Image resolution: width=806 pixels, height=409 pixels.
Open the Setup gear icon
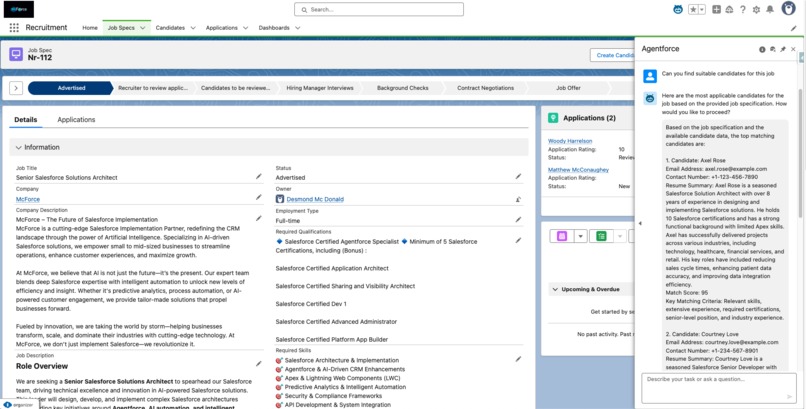[756, 9]
